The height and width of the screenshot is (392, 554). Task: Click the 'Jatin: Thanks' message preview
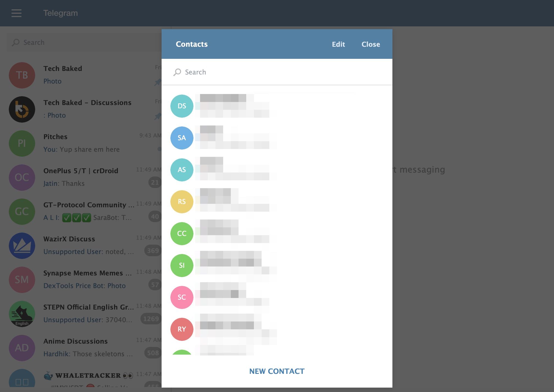click(64, 183)
